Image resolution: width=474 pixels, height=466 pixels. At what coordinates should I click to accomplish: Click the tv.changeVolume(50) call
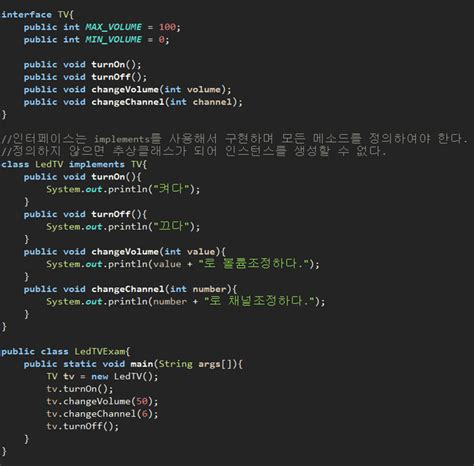(x=102, y=401)
